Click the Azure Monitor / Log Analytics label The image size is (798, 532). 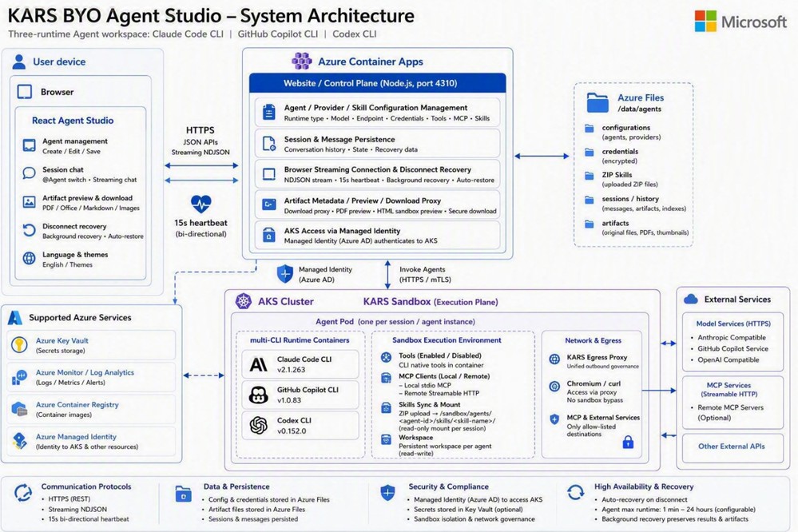click(x=85, y=373)
